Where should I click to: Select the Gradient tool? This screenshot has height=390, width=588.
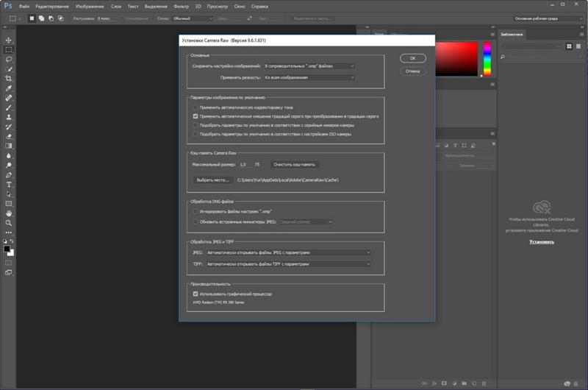(9, 146)
